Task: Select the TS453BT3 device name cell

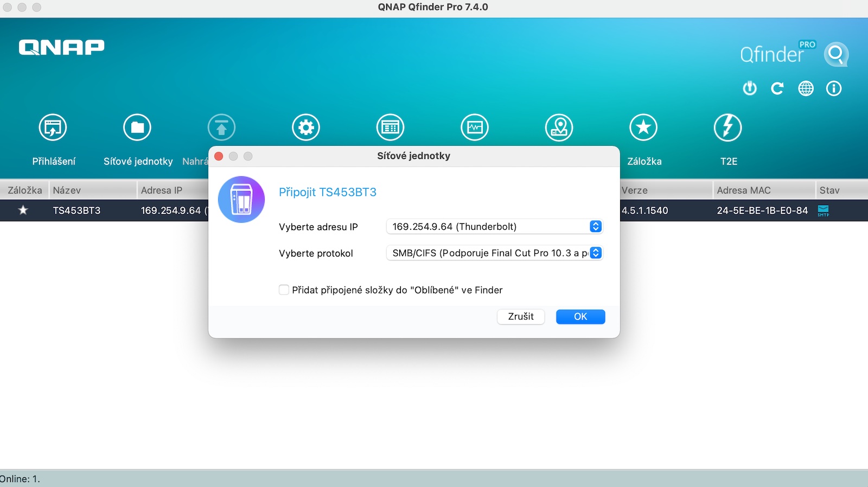Action: (76, 210)
